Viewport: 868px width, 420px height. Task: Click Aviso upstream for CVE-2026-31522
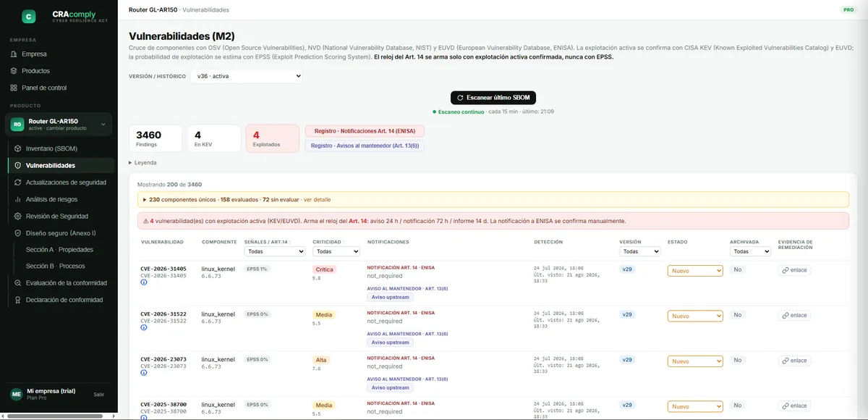click(390, 343)
